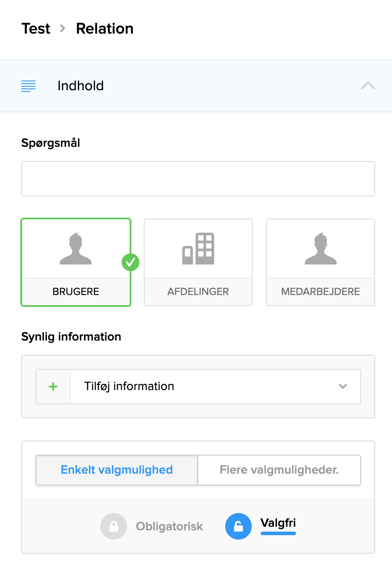
Task: Click the green plus to add information
Action: (x=53, y=386)
